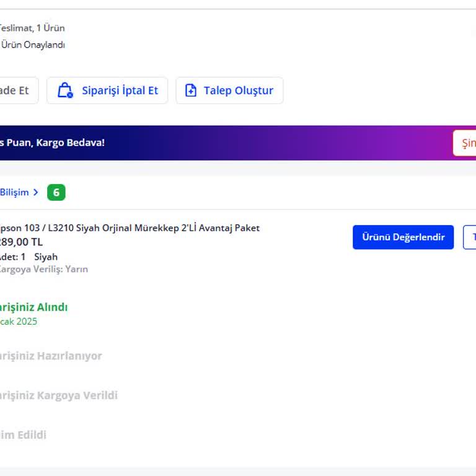Click the Teslim Edildi status step
476x476 pixels.
click(x=23, y=434)
